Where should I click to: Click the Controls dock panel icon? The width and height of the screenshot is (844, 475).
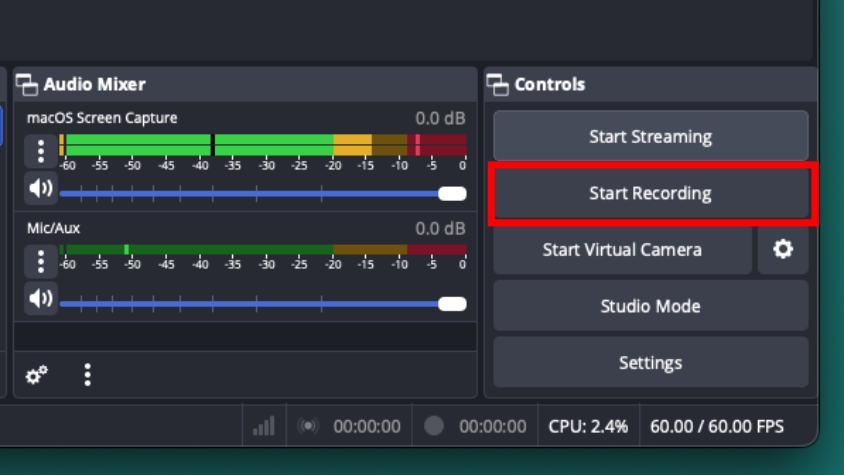pos(498,85)
